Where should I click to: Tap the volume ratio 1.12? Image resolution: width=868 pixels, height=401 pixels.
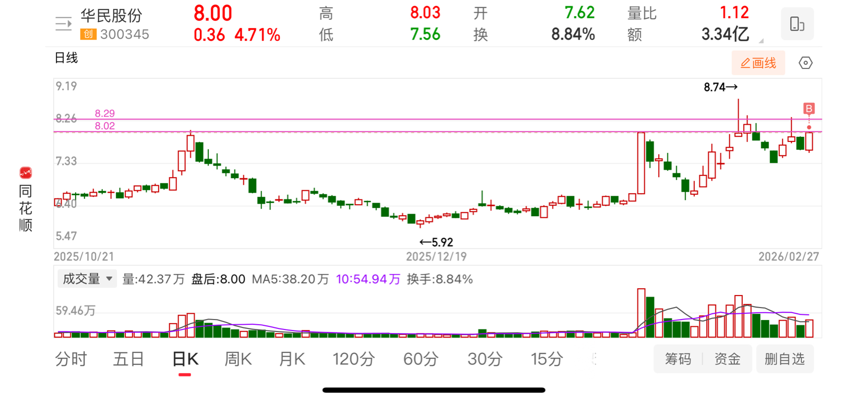[734, 13]
